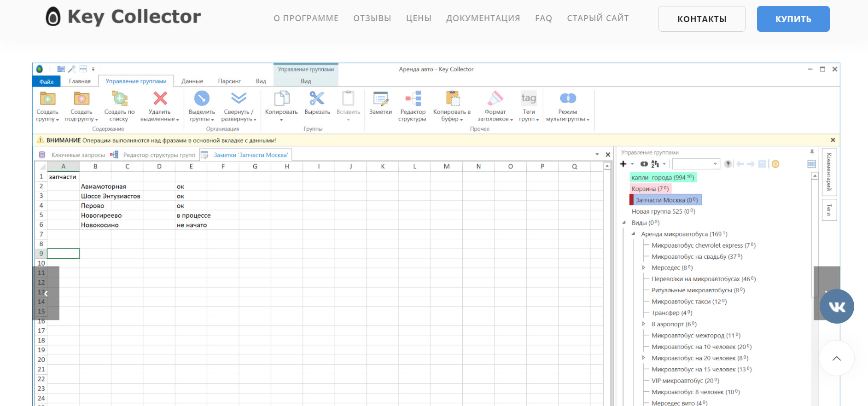Switch to the Парсинг ribbon tab
This screenshot has height=406, width=868.
click(229, 81)
